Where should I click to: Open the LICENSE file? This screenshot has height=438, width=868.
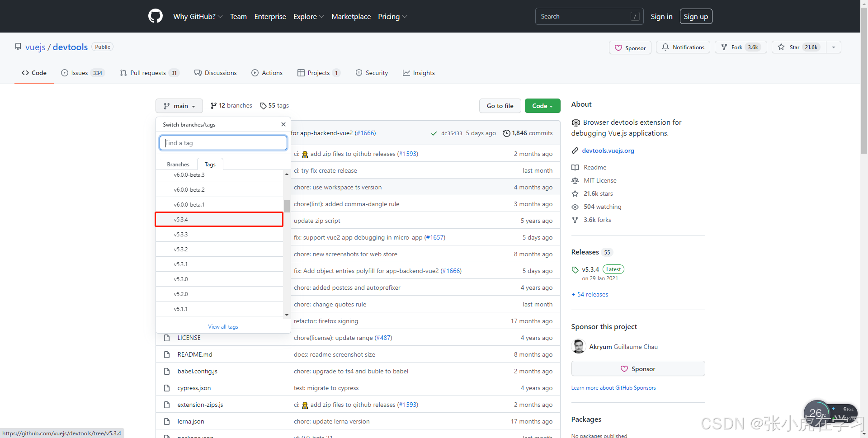point(189,338)
